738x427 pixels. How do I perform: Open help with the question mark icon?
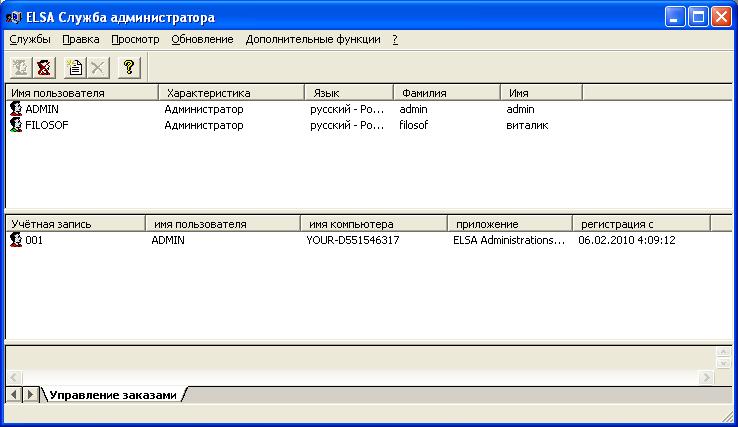128,68
